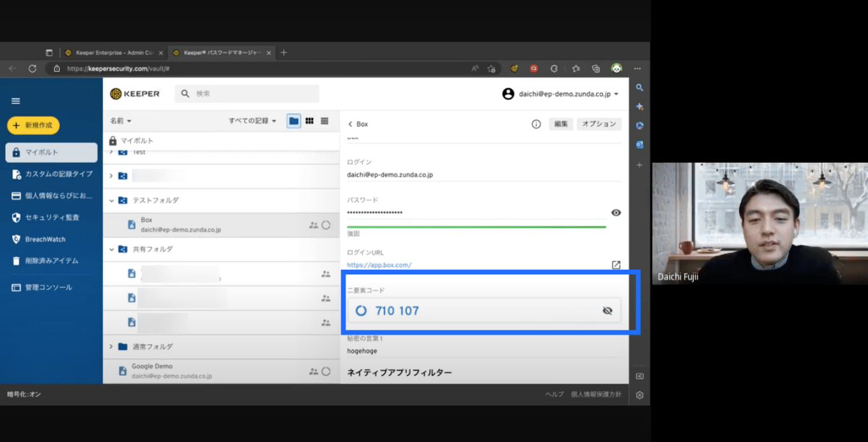Open record info via the info icon
The height and width of the screenshot is (442, 868).
[537, 124]
